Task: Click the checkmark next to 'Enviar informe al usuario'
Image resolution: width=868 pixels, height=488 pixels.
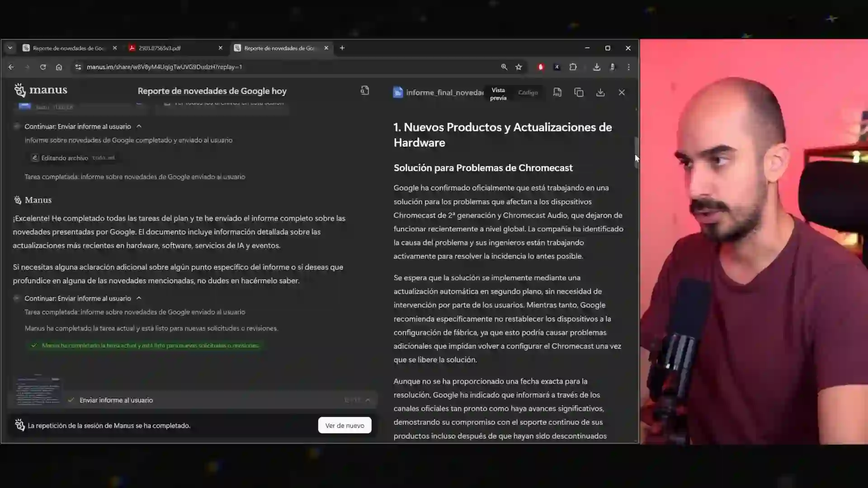Action: point(71,400)
